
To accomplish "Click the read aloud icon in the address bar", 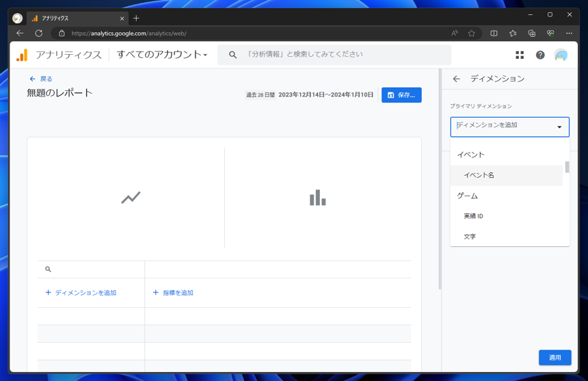I will tap(455, 34).
